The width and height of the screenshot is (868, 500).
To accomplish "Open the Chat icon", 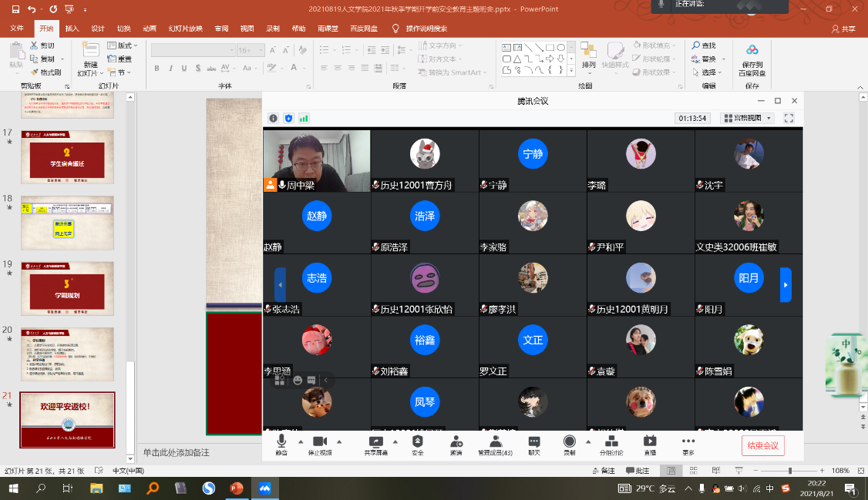I will point(533,442).
